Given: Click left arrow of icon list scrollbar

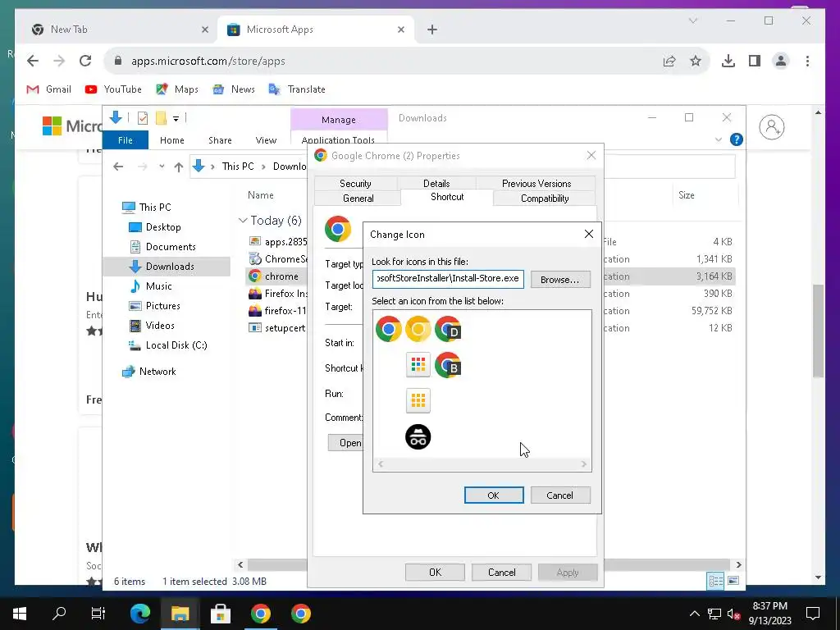Looking at the screenshot, I should click(x=381, y=464).
